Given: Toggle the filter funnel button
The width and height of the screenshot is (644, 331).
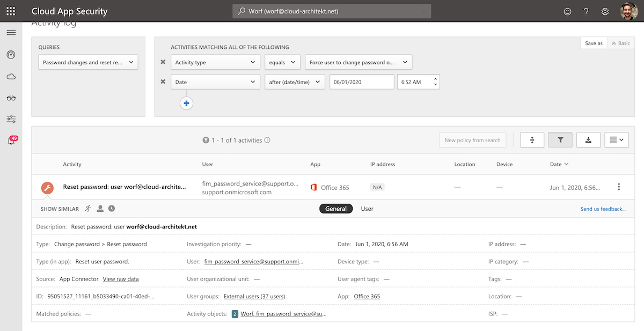Looking at the screenshot, I should [x=560, y=140].
